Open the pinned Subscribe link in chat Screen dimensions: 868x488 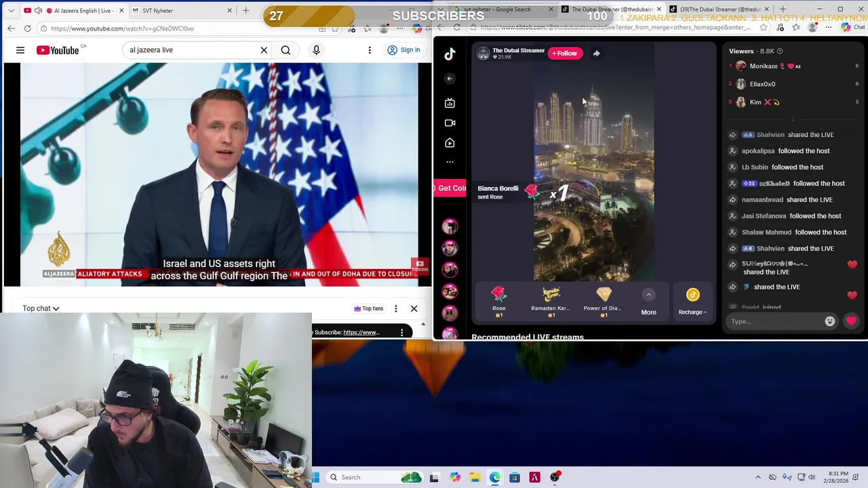[x=361, y=332]
